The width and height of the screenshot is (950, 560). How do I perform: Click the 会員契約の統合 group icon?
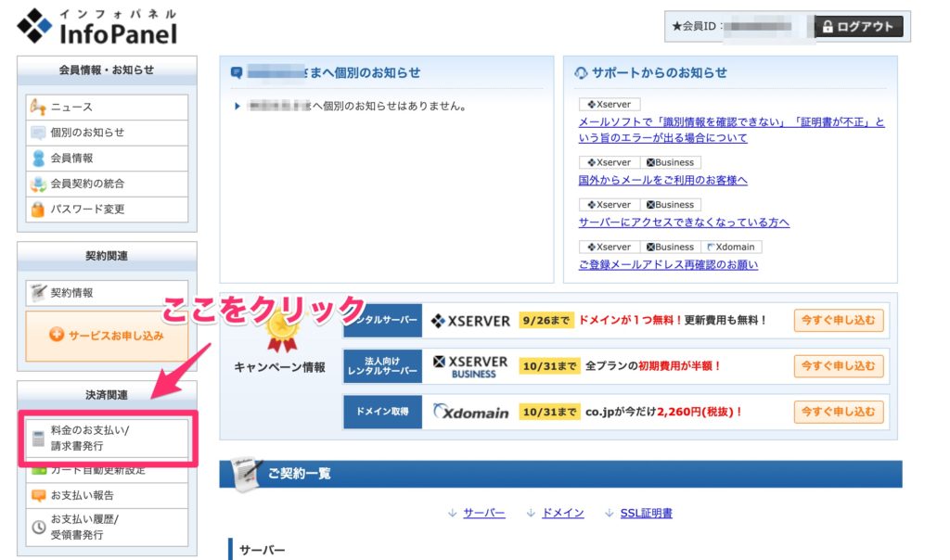click(38, 185)
